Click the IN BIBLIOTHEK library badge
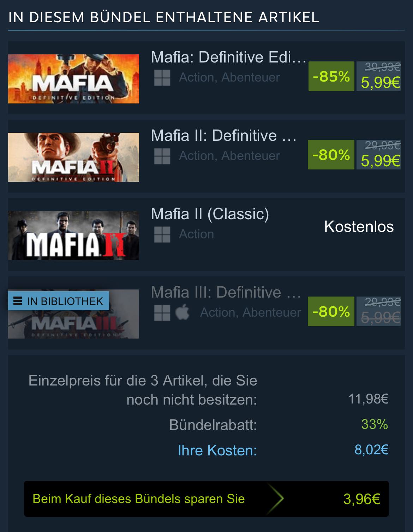This screenshot has width=413, height=532. coord(59,301)
